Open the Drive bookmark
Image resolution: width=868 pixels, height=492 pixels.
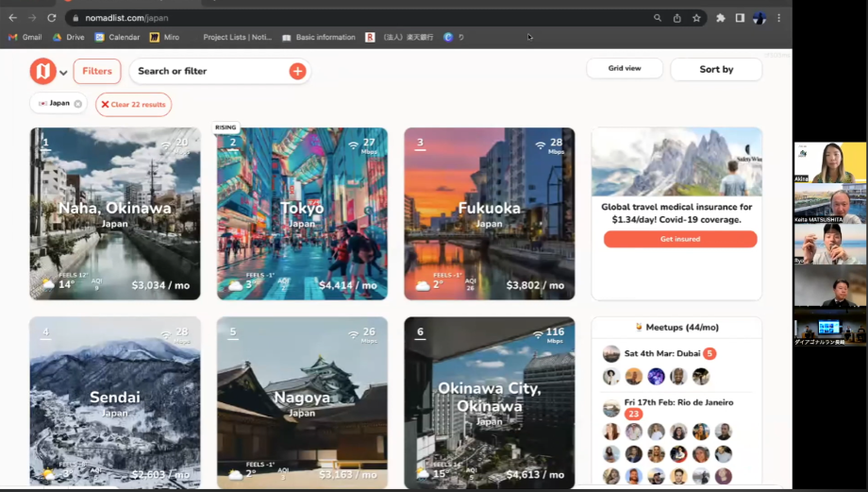pyautogui.click(x=69, y=37)
